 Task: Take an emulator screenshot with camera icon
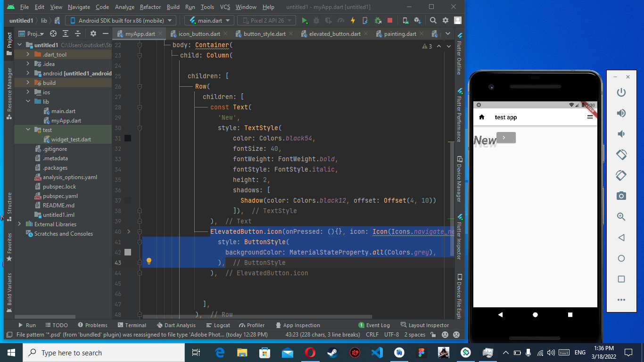pyautogui.click(x=621, y=196)
